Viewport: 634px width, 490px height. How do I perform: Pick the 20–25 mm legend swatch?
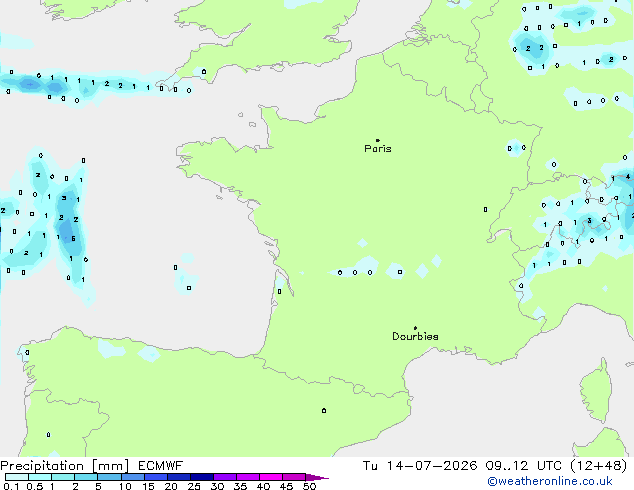(x=179, y=477)
